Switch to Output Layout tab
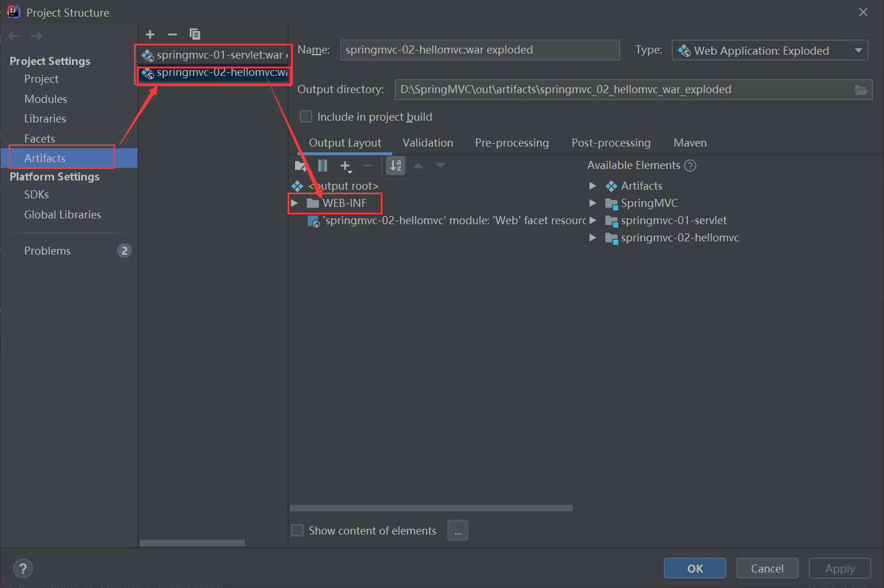Viewport: 884px width, 588px height. pos(345,143)
